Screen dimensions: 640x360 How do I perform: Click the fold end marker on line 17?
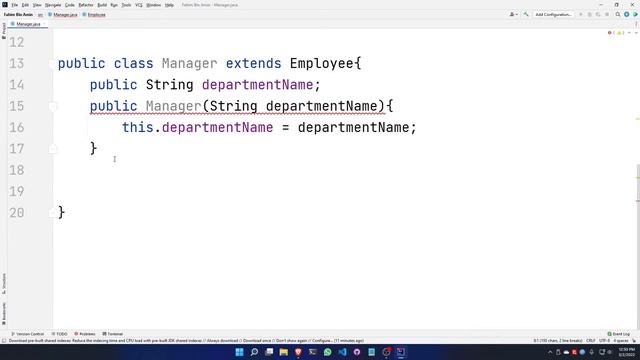tap(53, 149)
